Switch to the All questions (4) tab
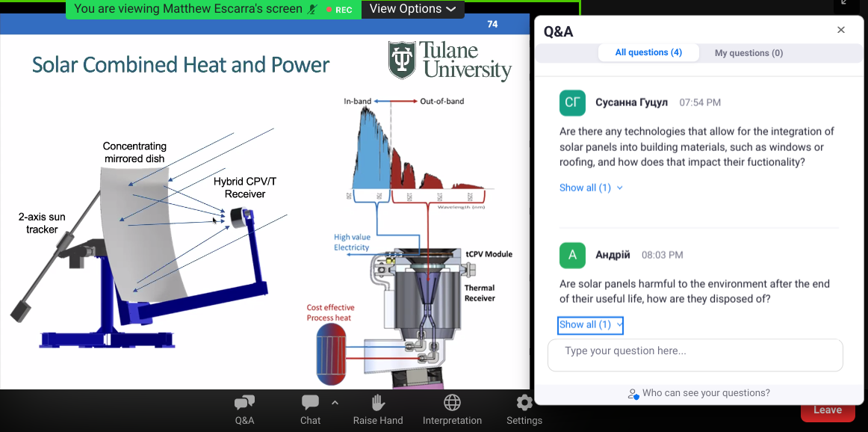868x432 pixels. (648, 53)
